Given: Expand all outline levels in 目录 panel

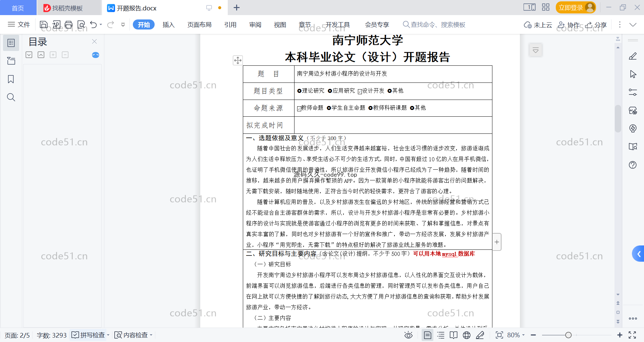Looking at the screenshot, I should coord(29,55).
